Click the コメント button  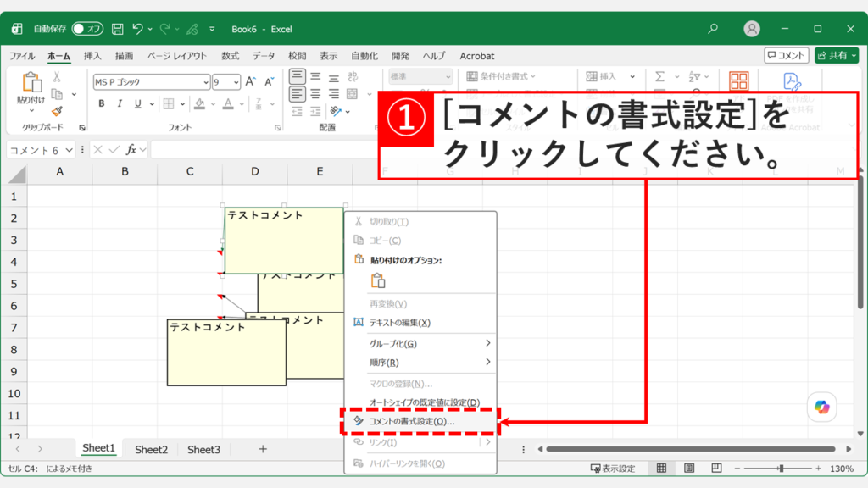(x=786, y=55)
